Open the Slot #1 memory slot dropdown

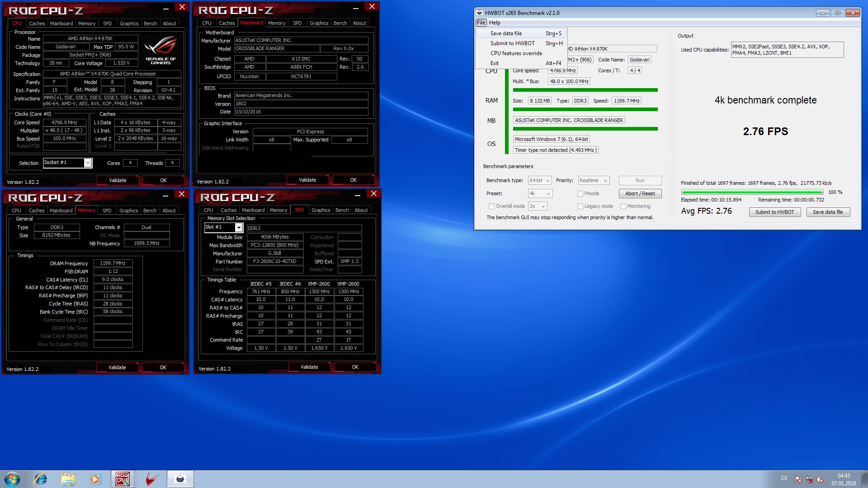[x=223, y=227]
